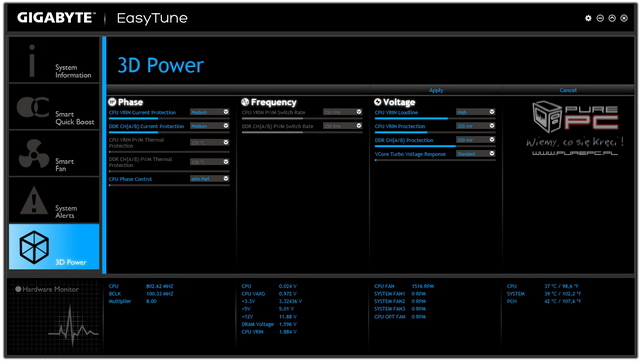Open EasyTune settings gear icon

pyautogui.click(x=588, y=18)
